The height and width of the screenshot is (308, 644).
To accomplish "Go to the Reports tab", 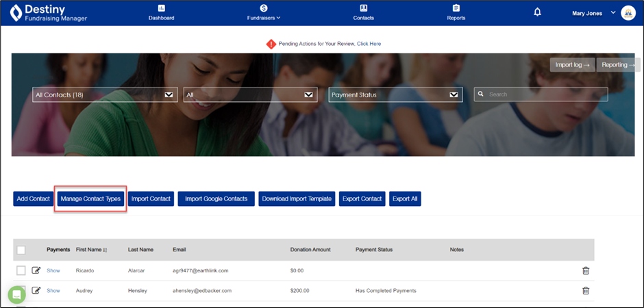I will click(x=456, y=13).
